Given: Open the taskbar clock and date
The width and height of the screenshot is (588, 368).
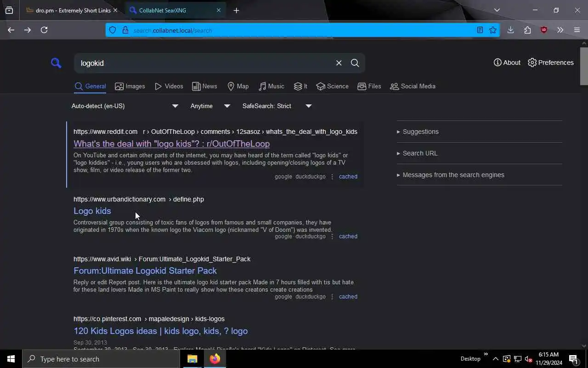Looking at the screenshot, I should click(548, 359).
